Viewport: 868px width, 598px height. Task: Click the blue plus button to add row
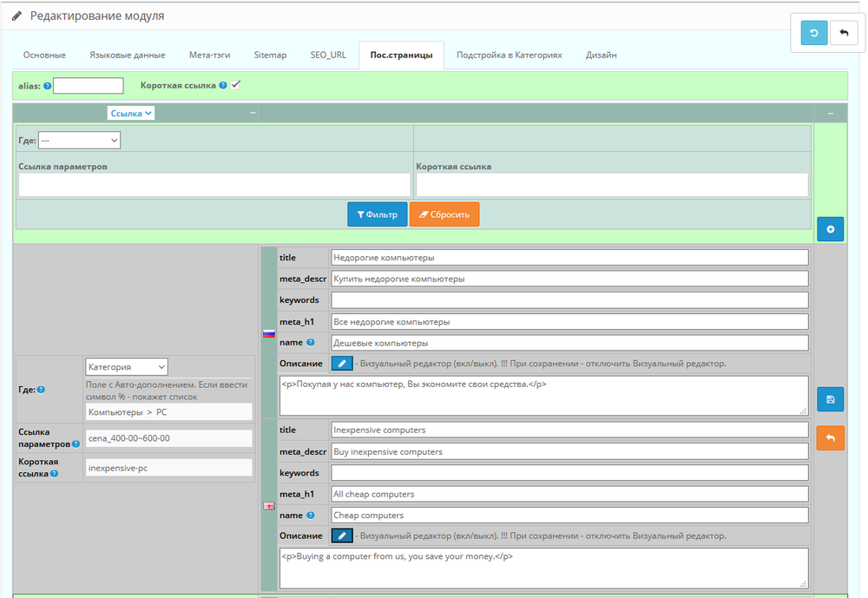click(830, 229)
